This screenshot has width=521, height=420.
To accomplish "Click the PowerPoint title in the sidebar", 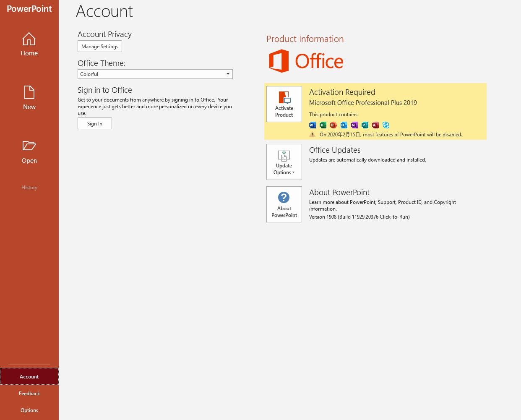I will pos(29,9).
